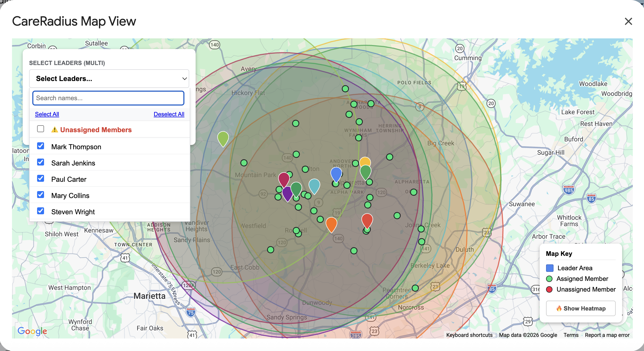Click the topmost green member dot near Polo Fields
The image size is (644, 351).
[x=345, y=89]
